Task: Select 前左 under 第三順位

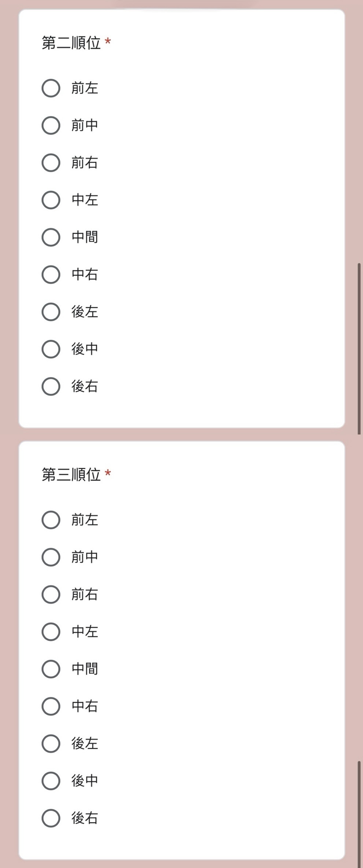Action: pos(51,520)
